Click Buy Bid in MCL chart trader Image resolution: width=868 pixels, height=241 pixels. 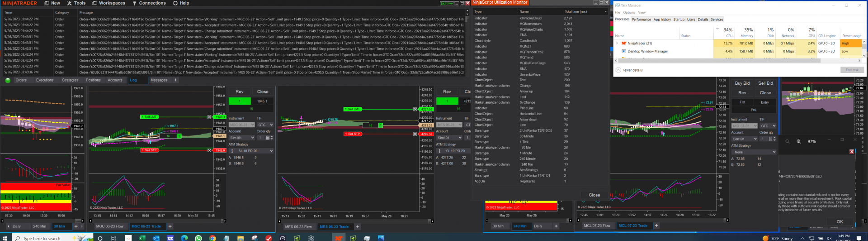click(x=742, y=83)
